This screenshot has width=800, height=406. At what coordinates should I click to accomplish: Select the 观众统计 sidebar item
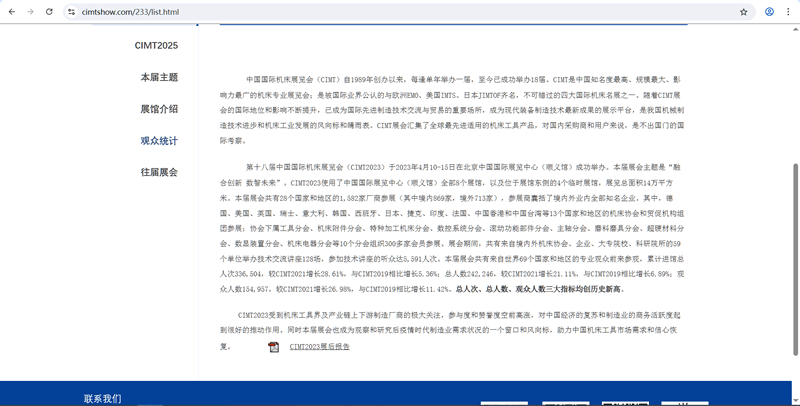pyautogui.click(x=159, y=141)
